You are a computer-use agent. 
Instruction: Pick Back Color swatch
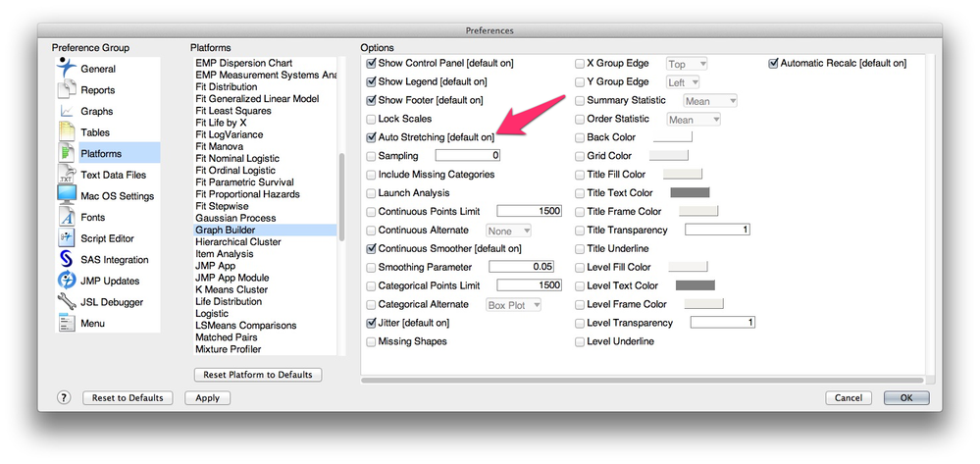pyautogui.click(x=673, y=136)
